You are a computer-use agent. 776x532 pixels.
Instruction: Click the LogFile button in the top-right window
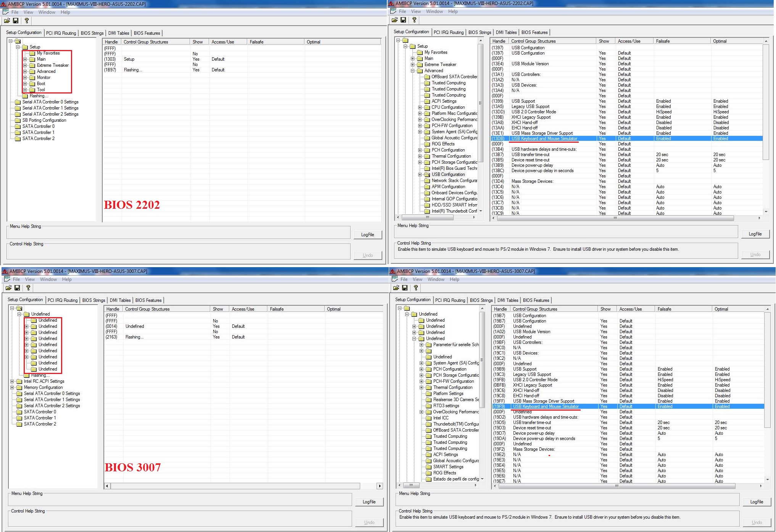[x=755, y=234]
